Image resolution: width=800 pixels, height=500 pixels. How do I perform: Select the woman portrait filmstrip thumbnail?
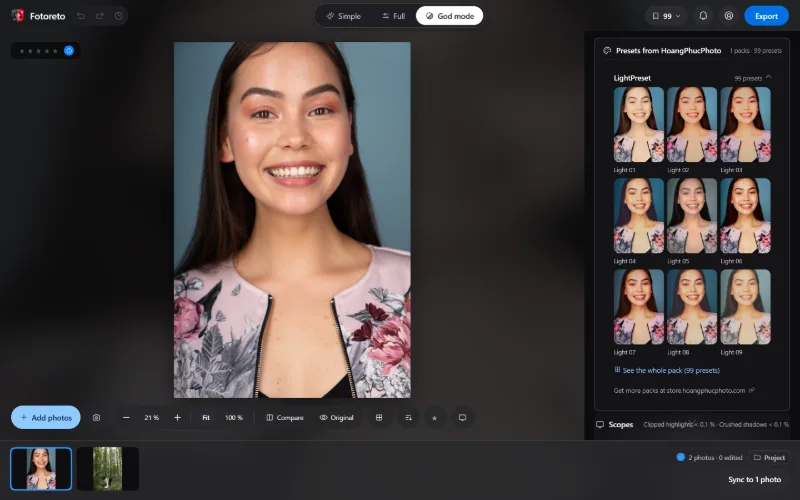[41, 468]
